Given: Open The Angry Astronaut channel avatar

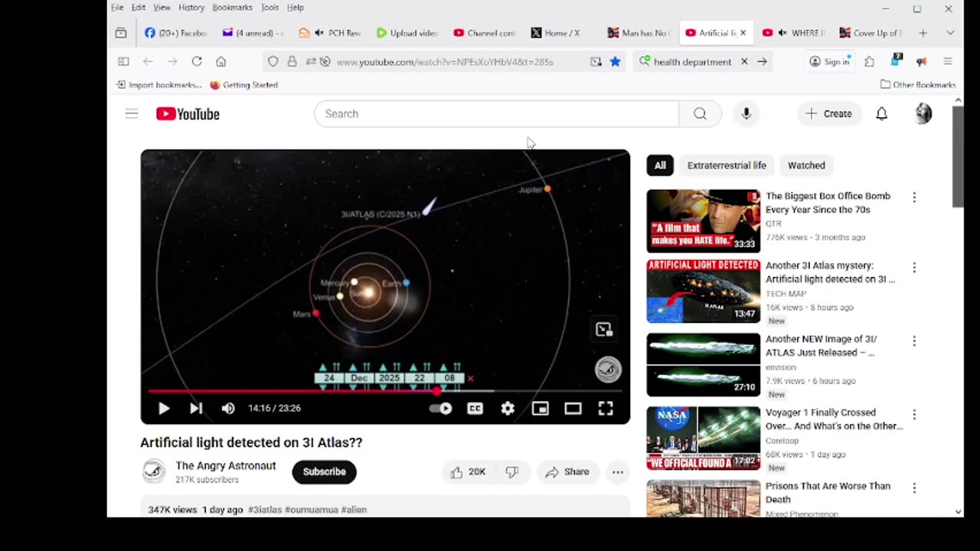Looking at the screenshot, I should click(x=154, y=471).
